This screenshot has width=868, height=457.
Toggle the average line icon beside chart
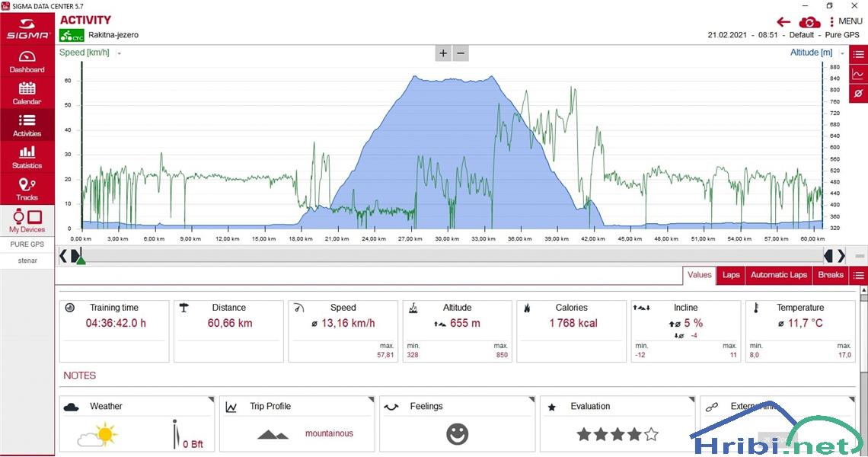pos(858,94)
